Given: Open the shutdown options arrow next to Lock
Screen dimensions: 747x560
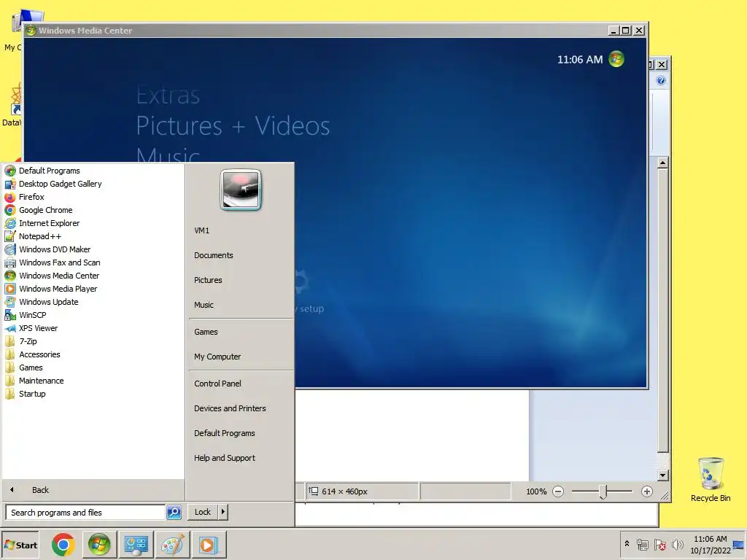Looking at the screenshot, I should [x=223, y=512].
